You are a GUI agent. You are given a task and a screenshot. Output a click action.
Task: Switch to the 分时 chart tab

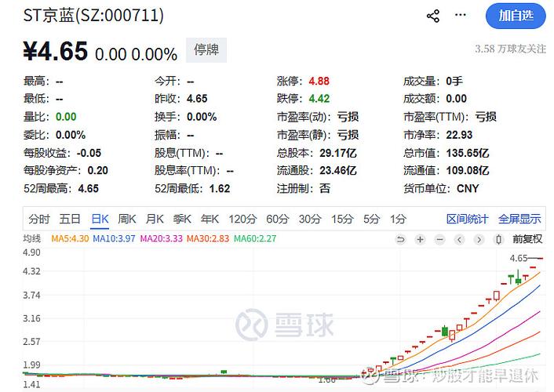(39, 219)
